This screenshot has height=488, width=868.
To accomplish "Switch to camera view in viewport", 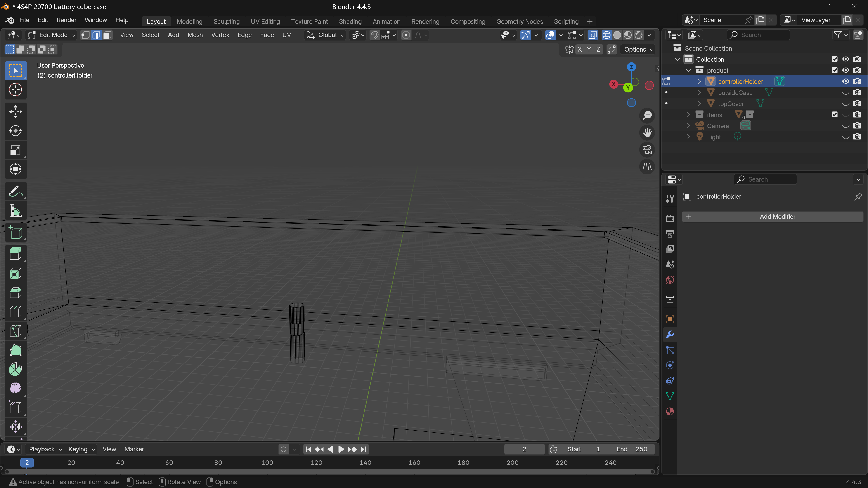I will (x=647, y=150).
